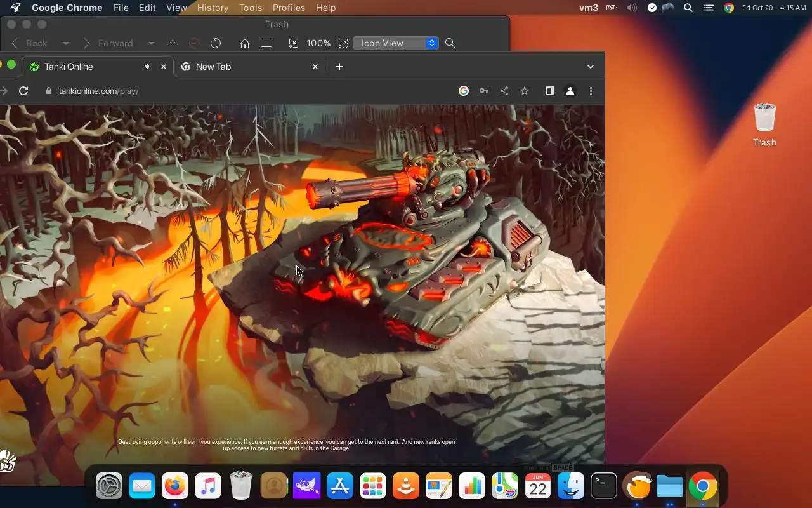The image size is (812, 508).
Task: Expand the tab search chevron
Action: (591, 67)
